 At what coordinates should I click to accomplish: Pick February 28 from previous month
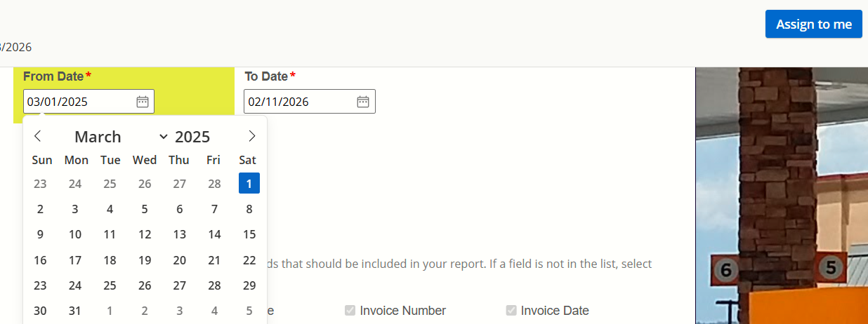tap(214, 184)
